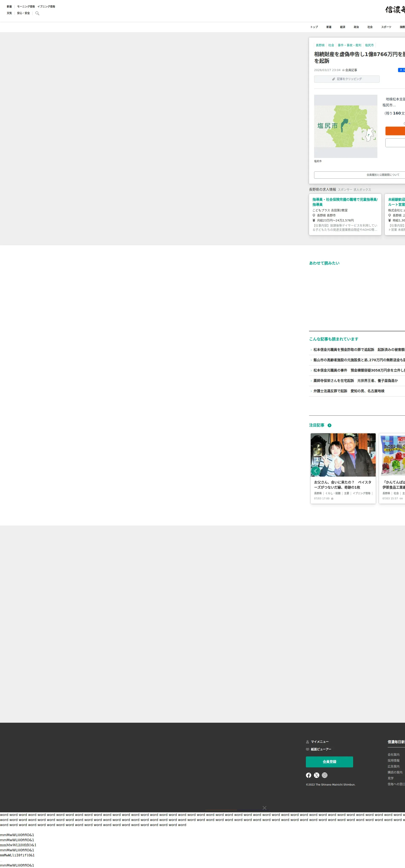
Task: Select 政治 in the navigation bar
Action: 356,27
